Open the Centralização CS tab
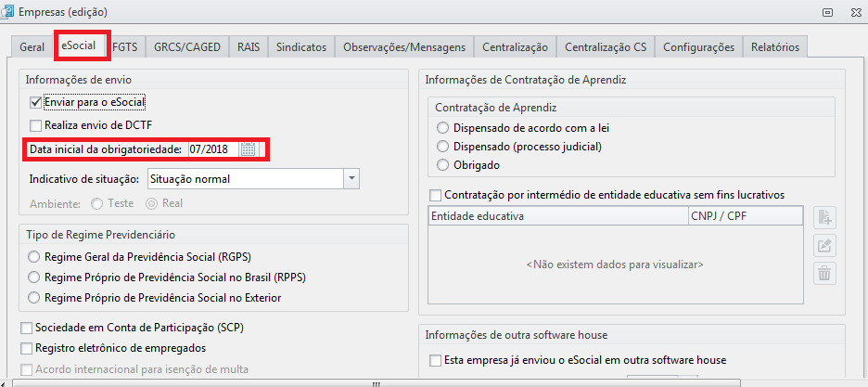This screenshot has width=868, height=387. click(606, 47)
